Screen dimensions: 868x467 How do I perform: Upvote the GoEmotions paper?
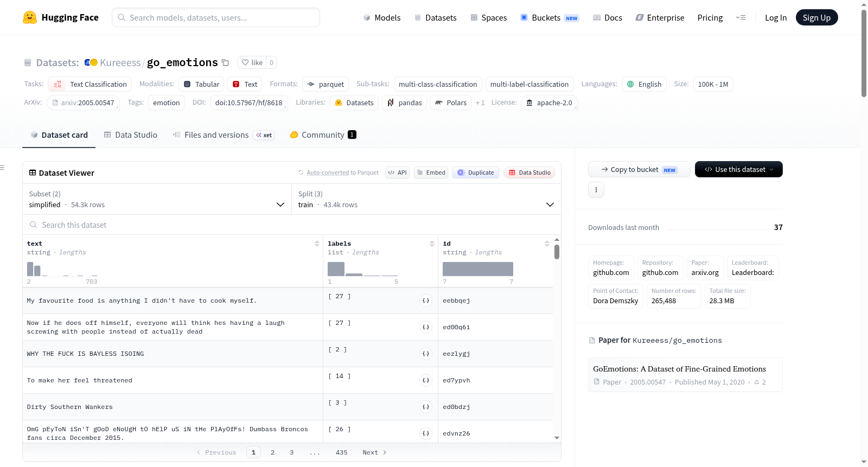click(x=760, y=382)
